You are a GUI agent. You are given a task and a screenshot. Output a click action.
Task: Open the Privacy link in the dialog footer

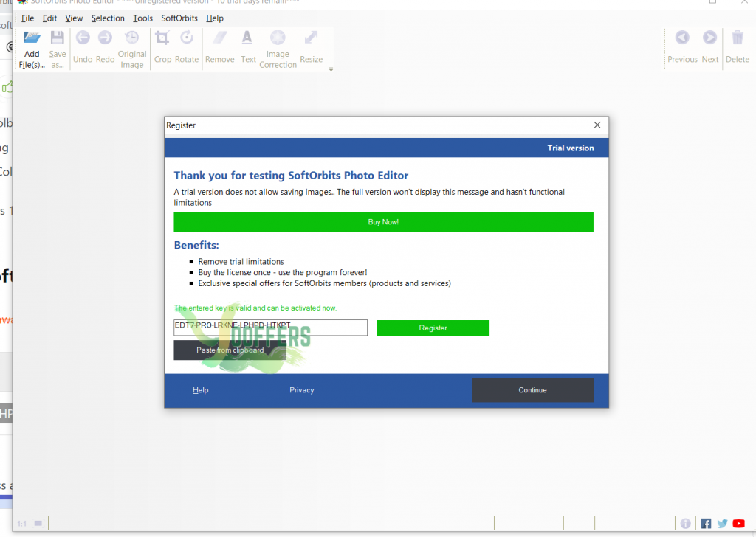[x=302, y=390]
